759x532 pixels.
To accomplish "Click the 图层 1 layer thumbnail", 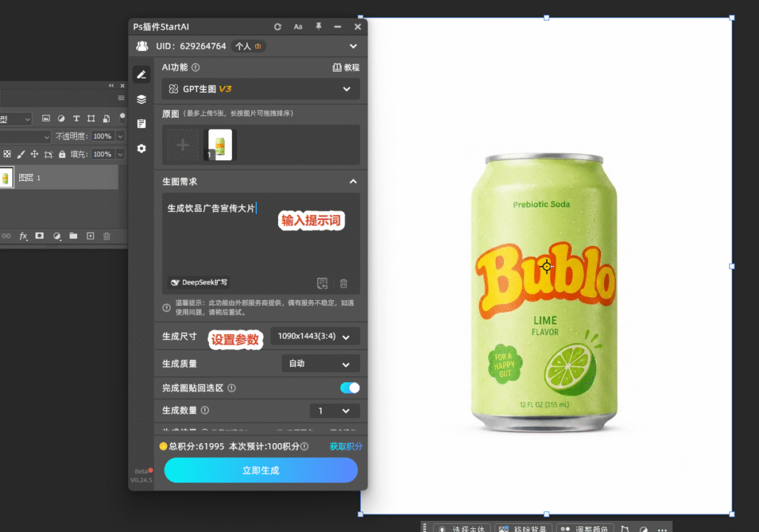I will click(x=6, y=178).
